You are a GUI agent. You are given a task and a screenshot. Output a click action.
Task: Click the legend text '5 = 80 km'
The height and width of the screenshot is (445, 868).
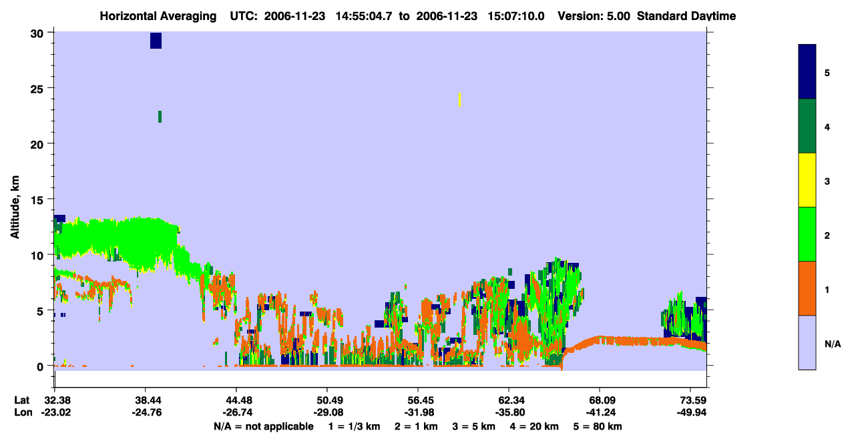[x=598, y=426]
